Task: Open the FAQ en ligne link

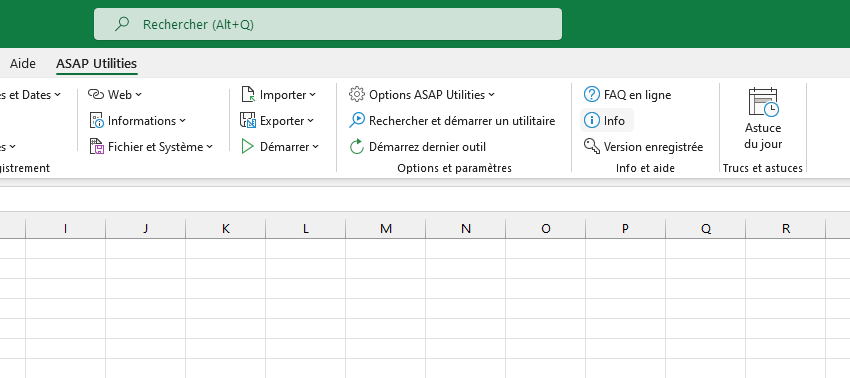Action: pyautogui.click(x=627, y=95)
